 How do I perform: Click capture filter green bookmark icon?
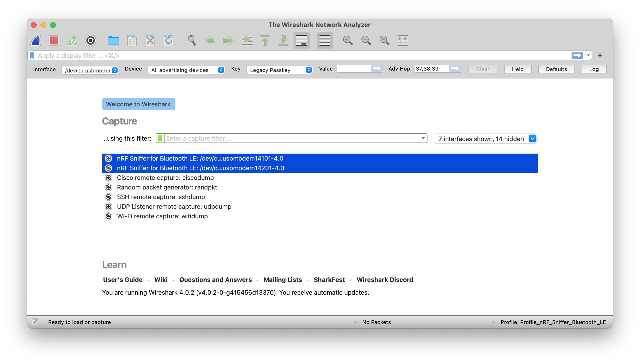pos(160,138)
